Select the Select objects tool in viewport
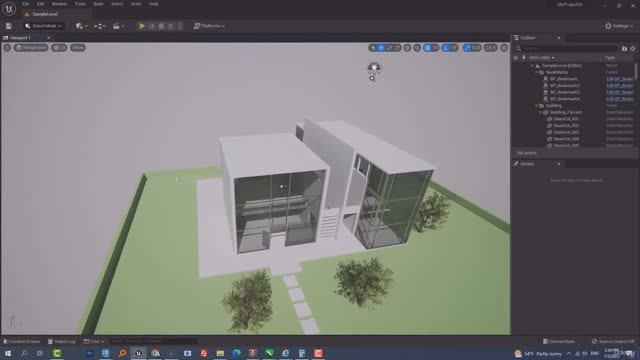Image resolution: width=640 pixels, height=360 pixels. pos(373,48)
